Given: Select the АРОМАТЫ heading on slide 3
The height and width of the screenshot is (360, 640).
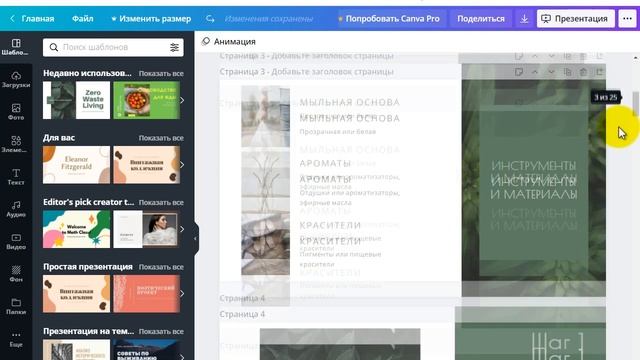Looking at the screenshot, I should point(325,179).
